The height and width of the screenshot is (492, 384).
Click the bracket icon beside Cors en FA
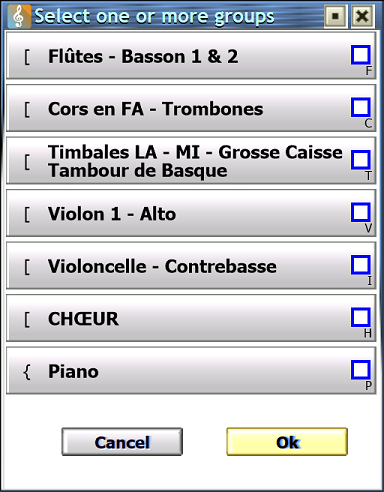coord(27,109)
